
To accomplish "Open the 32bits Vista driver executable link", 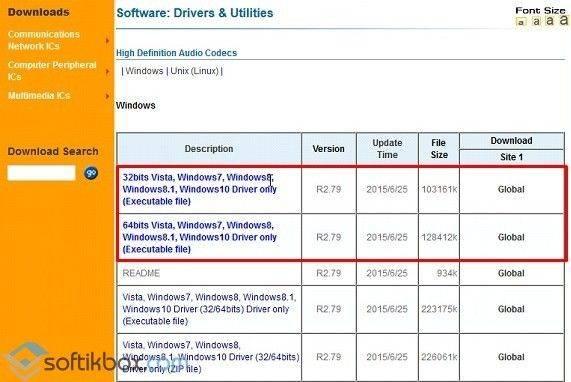I will pos(200,189).
